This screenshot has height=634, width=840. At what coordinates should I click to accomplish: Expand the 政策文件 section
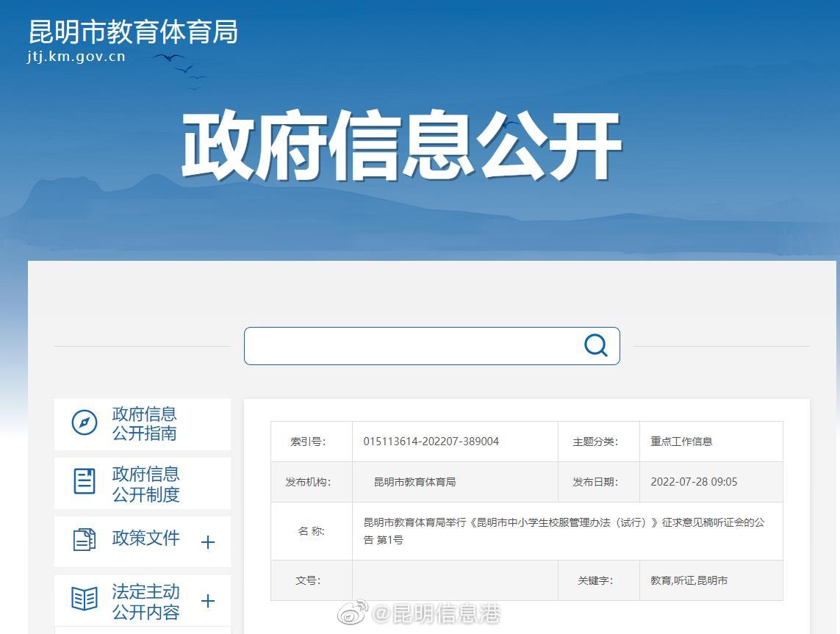208,541
